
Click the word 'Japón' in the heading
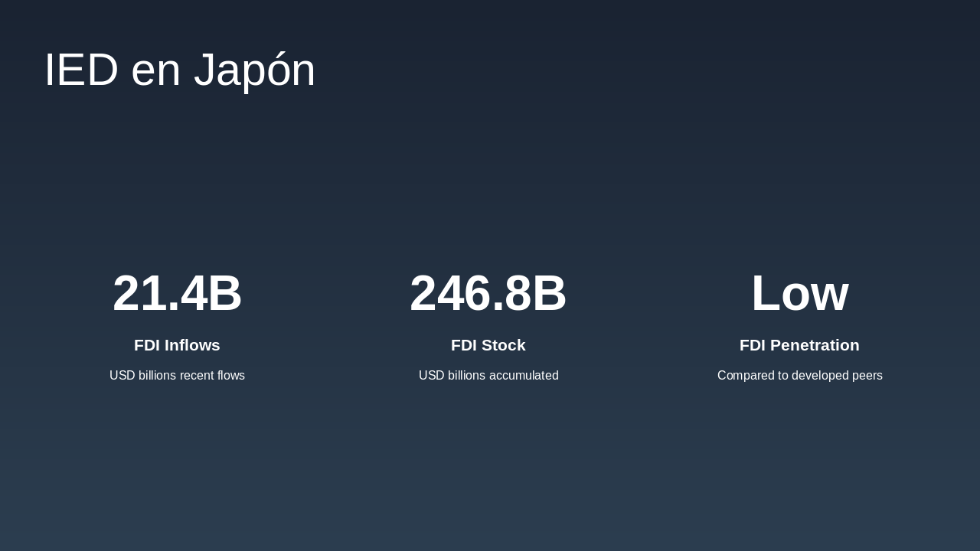point(254,70)
